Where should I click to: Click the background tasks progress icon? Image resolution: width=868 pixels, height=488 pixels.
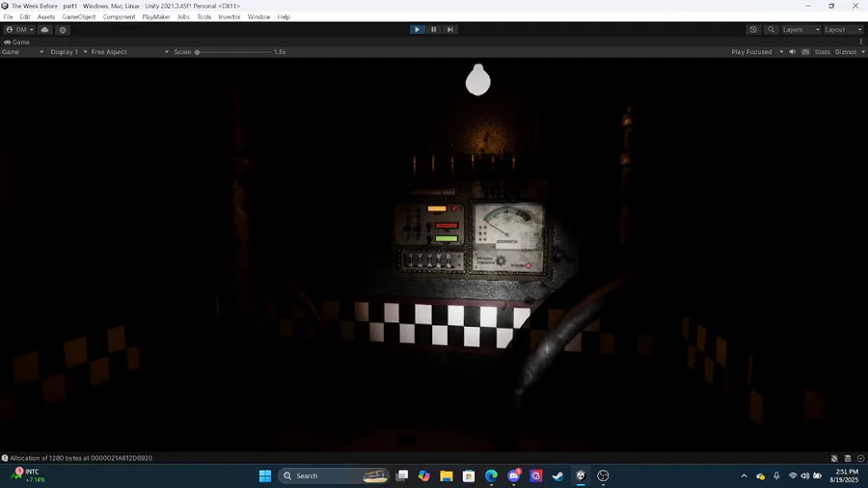pos(860,458)
